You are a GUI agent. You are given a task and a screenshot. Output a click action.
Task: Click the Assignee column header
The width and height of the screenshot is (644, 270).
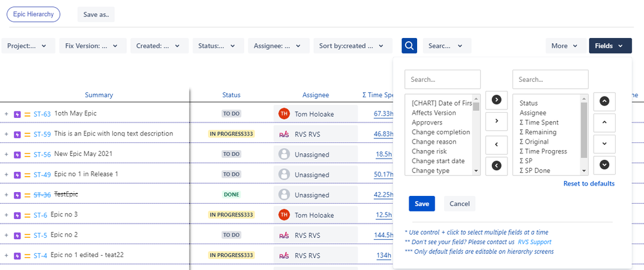[316, 95]
